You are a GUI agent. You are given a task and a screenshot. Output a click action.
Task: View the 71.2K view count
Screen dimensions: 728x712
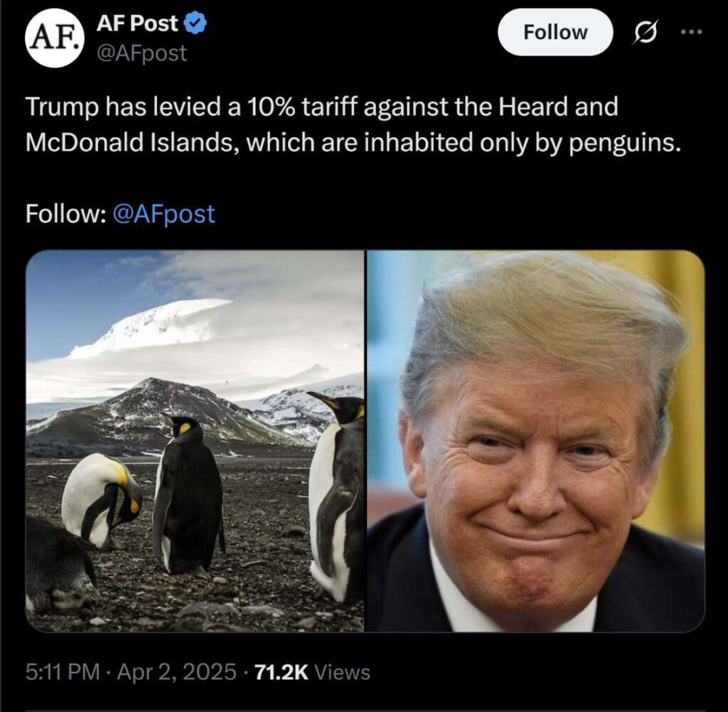point(282,671)
